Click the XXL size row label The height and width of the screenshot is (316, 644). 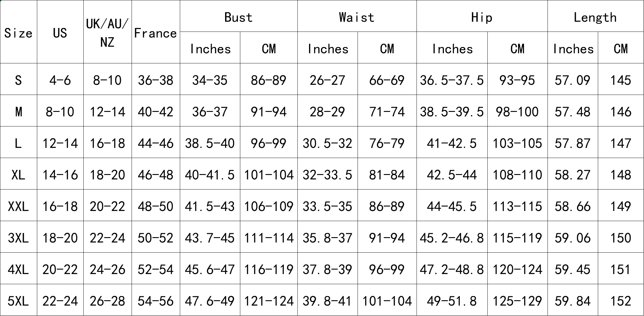click(18, 206)
